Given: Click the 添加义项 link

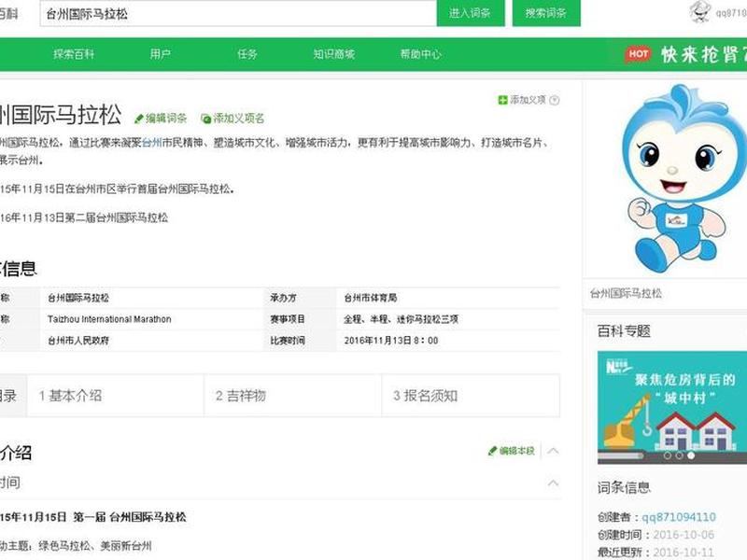Looking at the screenshot, I should tap(528, 100).
